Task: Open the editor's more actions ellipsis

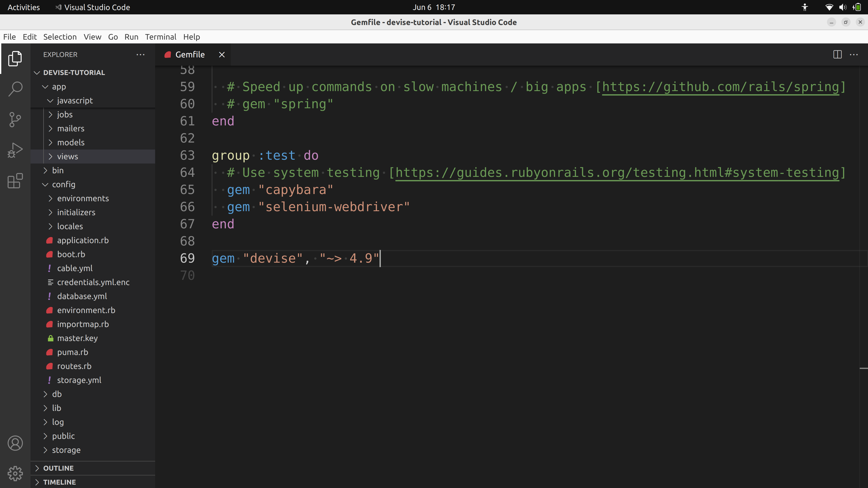Action: [854, 55]
